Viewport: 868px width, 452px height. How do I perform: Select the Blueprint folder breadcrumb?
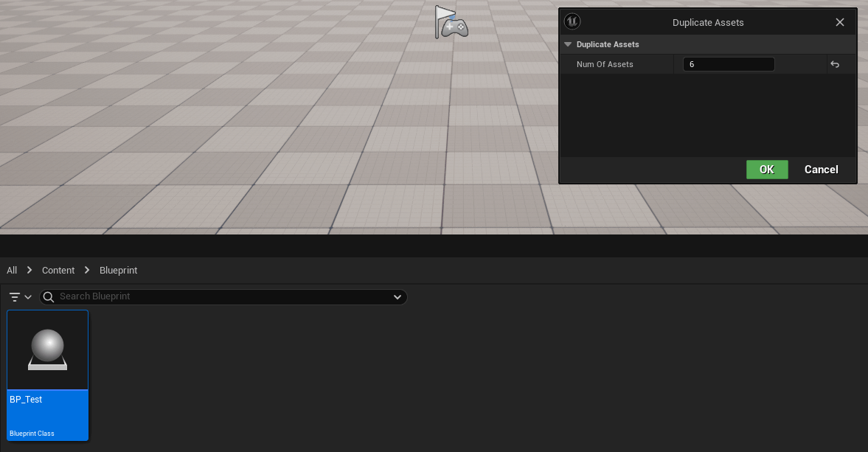[x=118, y=271]
